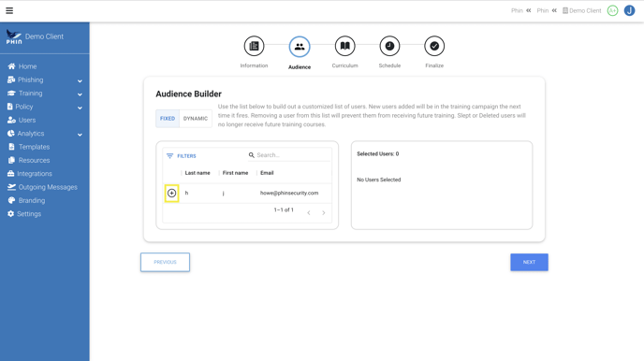Screen dimensions: 644x361
Task: Open Branding page
Action: [26, 200]
